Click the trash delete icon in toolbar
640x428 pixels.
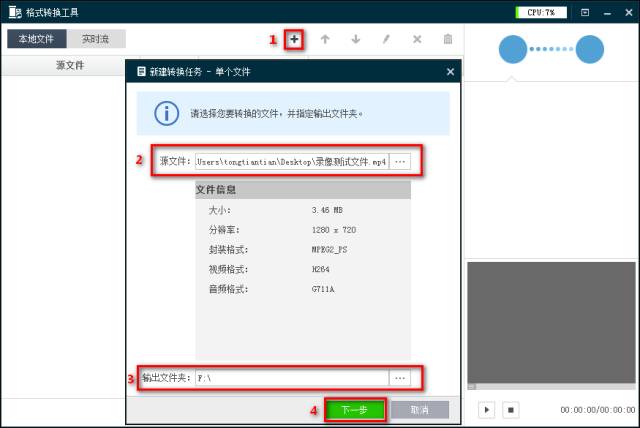point(448,39)
